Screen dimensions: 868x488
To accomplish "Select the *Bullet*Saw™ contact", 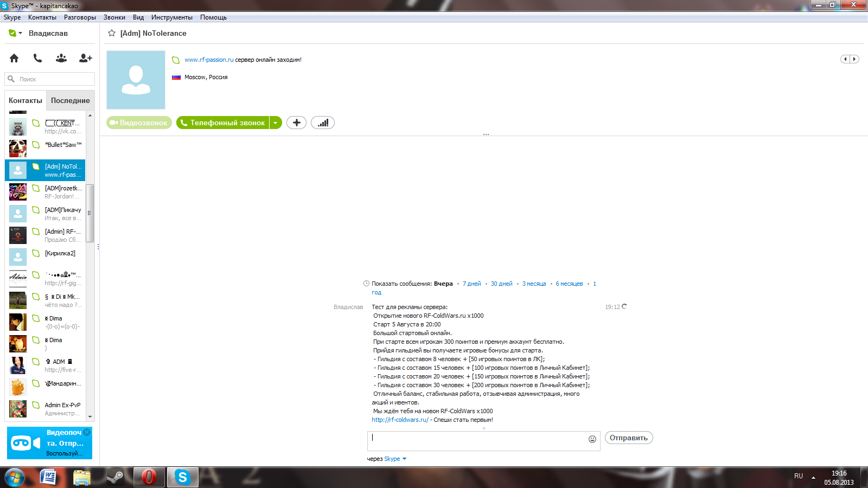I will click(45, 149).
